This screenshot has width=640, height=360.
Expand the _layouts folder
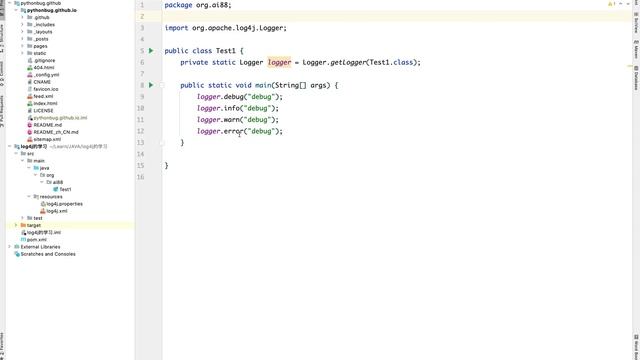(x=22, y=32)
